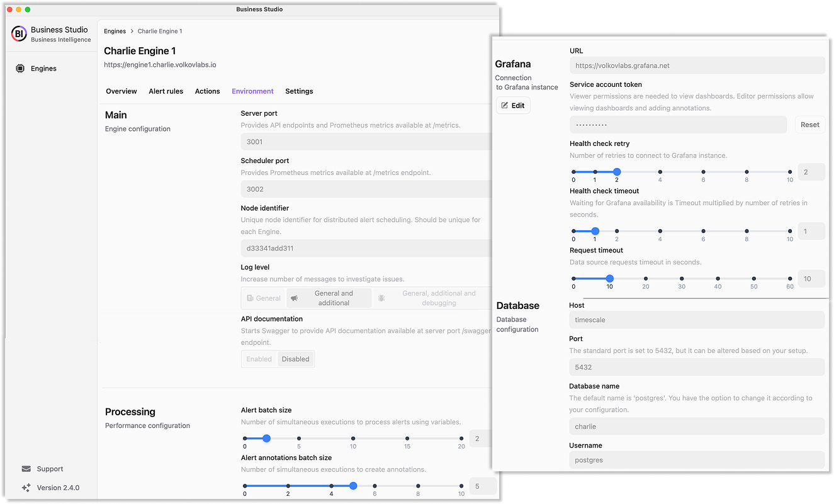Click the Processing section heading
This screenshot has width=834, height=504.
[130, 412]
